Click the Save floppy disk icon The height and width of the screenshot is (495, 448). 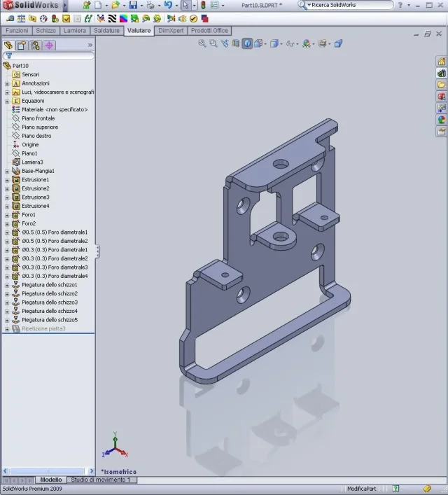click(x=133, y=5)
